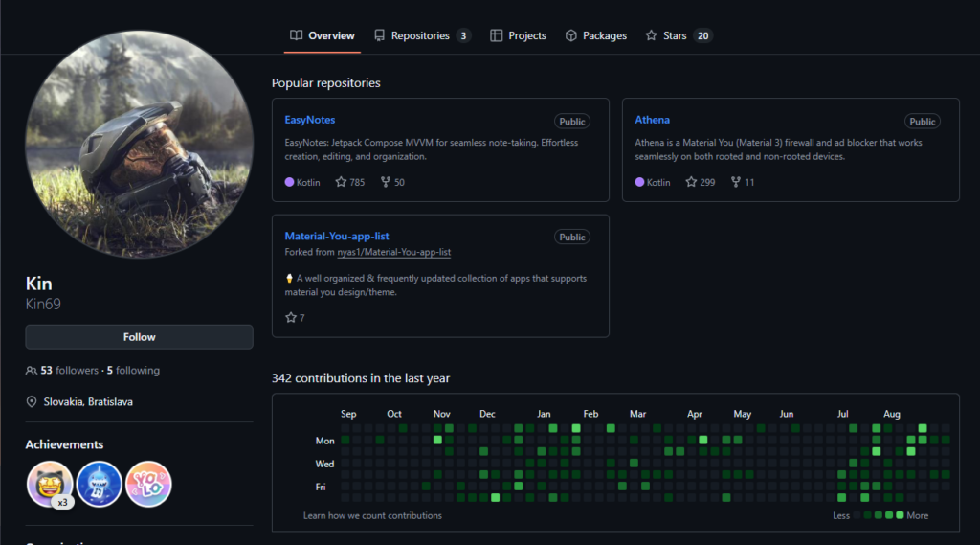The image size is (980, 545).
Task: Click the Kin profile avatar picture
Action: coord(140,145)
